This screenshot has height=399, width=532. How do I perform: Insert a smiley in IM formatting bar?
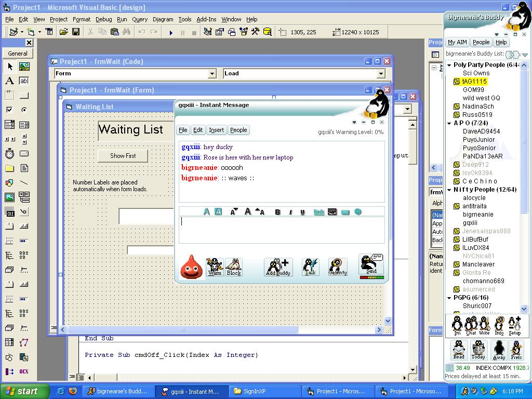(x=357, y=212)
